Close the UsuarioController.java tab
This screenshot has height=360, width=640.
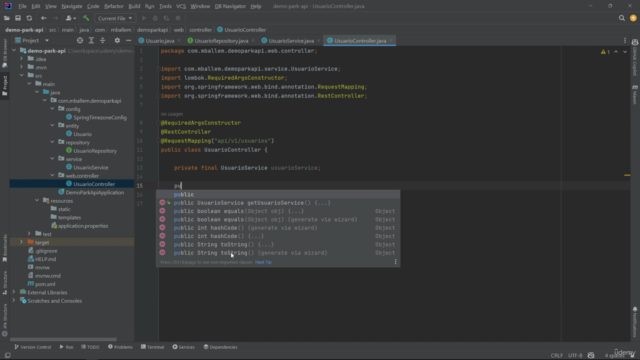pyautogui.click(x=391, y=41)
